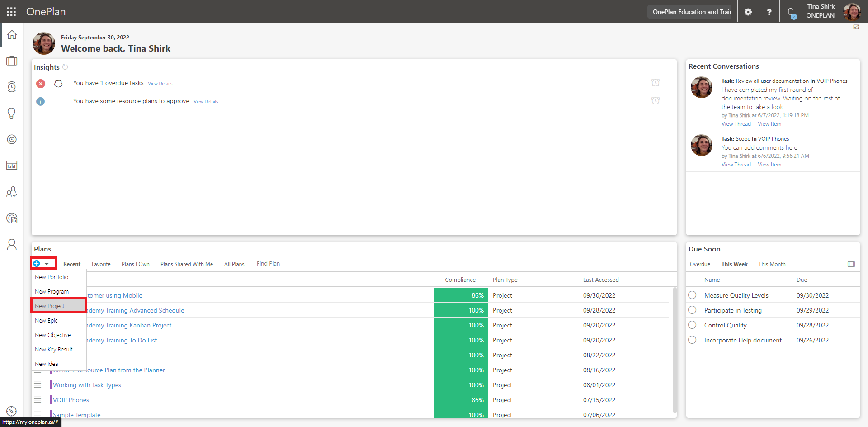
Task: Open the Resources people sidebar icon
Action: [12, 192]
